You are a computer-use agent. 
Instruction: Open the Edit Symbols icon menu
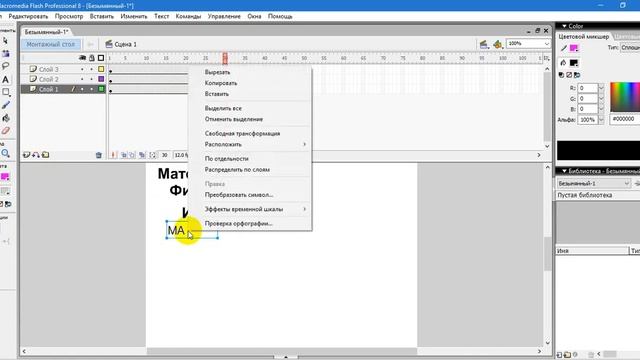point(498,44)
